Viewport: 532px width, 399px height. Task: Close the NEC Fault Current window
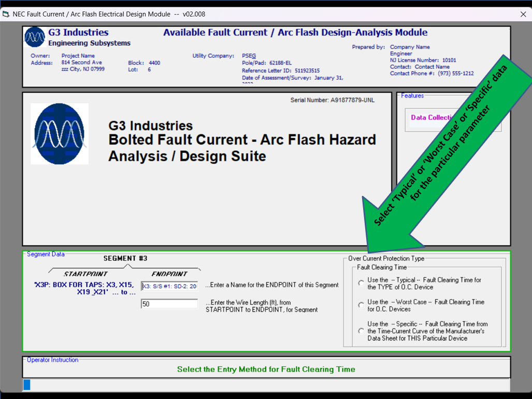[523, 15]
